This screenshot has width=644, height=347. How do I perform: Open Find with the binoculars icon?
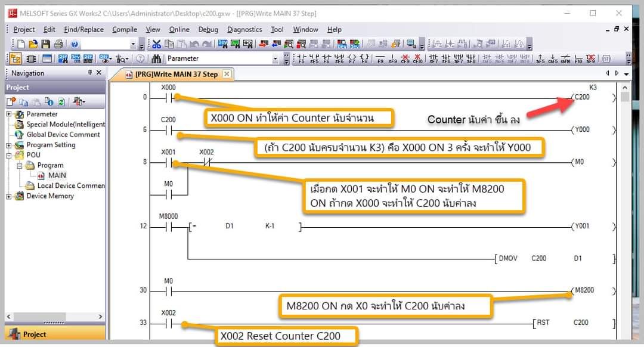156,58
